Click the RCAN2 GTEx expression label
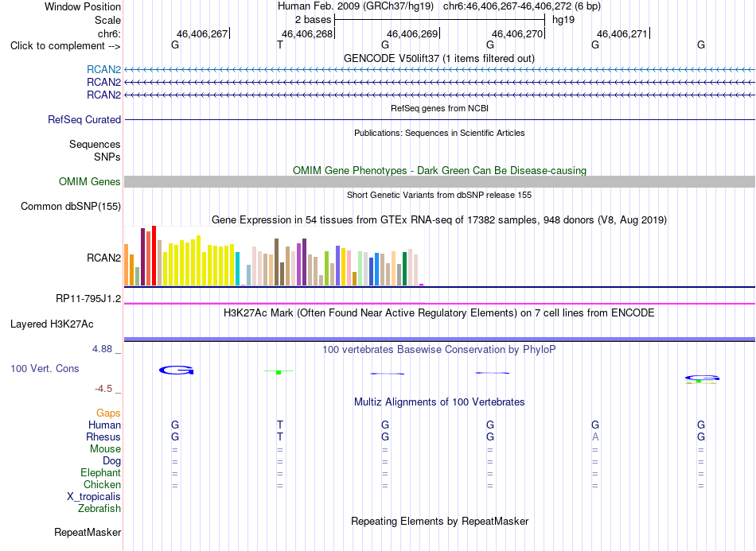756x551 pixels. 103,258
